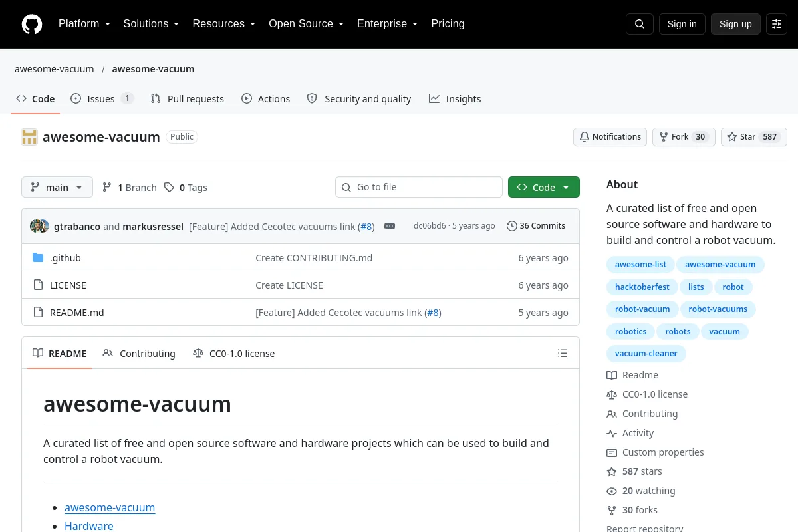The image size is (798, 532).
Task: Open the awesome-vacuum repository avatar
Action: (29, 137)
